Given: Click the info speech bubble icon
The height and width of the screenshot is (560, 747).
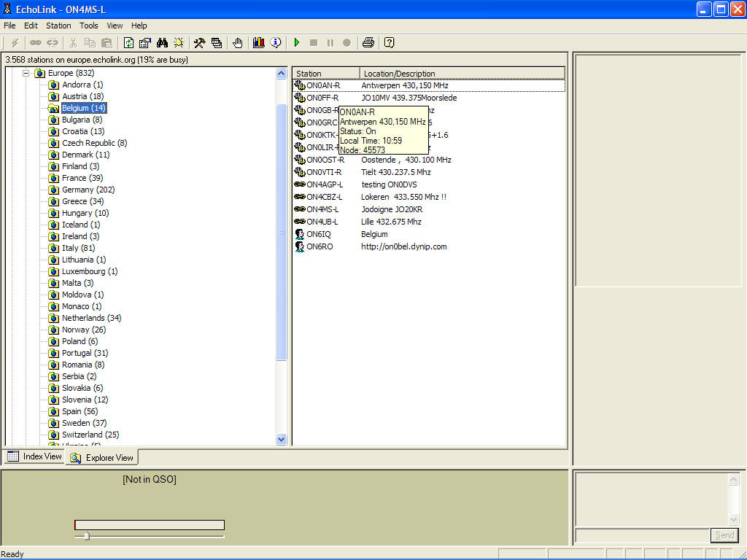Looking at the screenshot, I should click(x=275, y=43).
